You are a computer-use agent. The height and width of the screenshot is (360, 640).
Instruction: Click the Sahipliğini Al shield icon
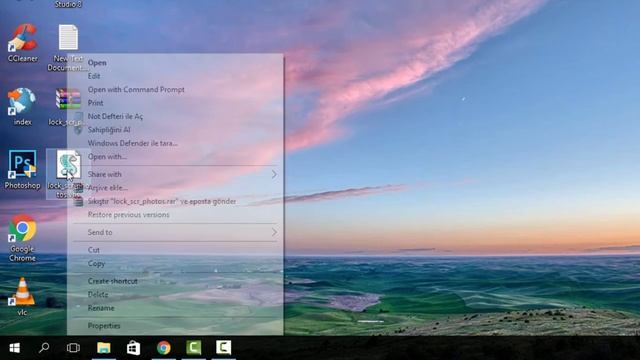point(78,130)
